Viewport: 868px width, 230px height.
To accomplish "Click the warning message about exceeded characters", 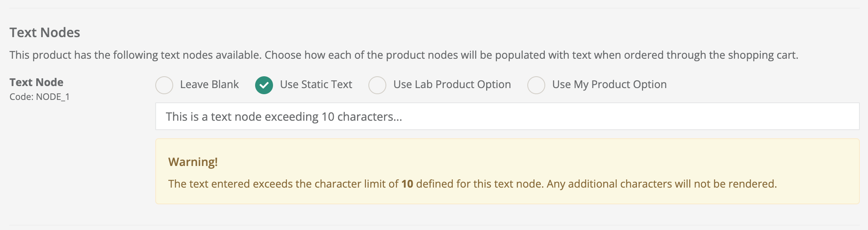I will pyautogui.click(x=472, y=184).
